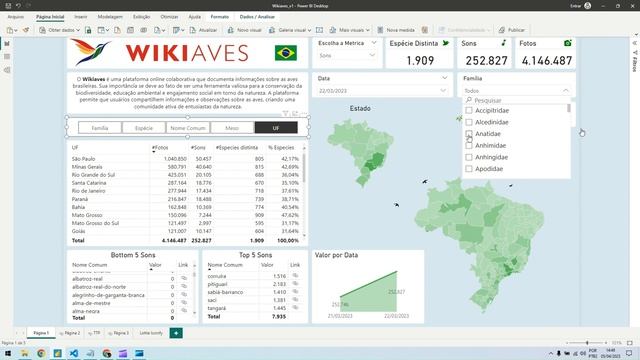Open Model view in left sidebar
This screenshot has height=360, width=640.
7,70
